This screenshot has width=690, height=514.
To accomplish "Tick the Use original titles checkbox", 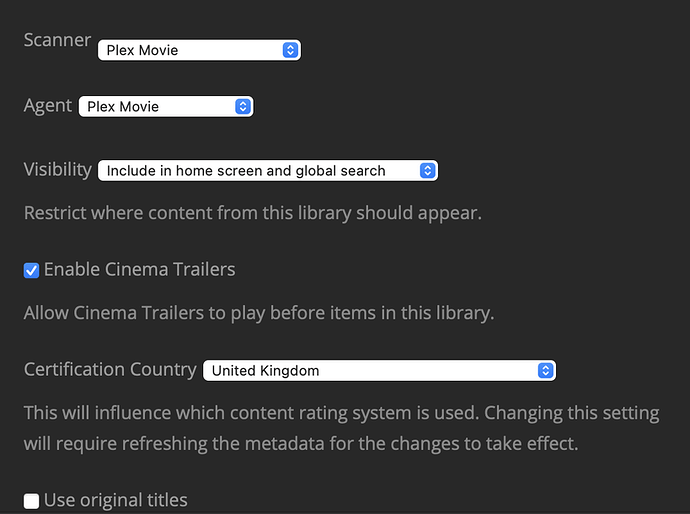I will coord(32,500).
